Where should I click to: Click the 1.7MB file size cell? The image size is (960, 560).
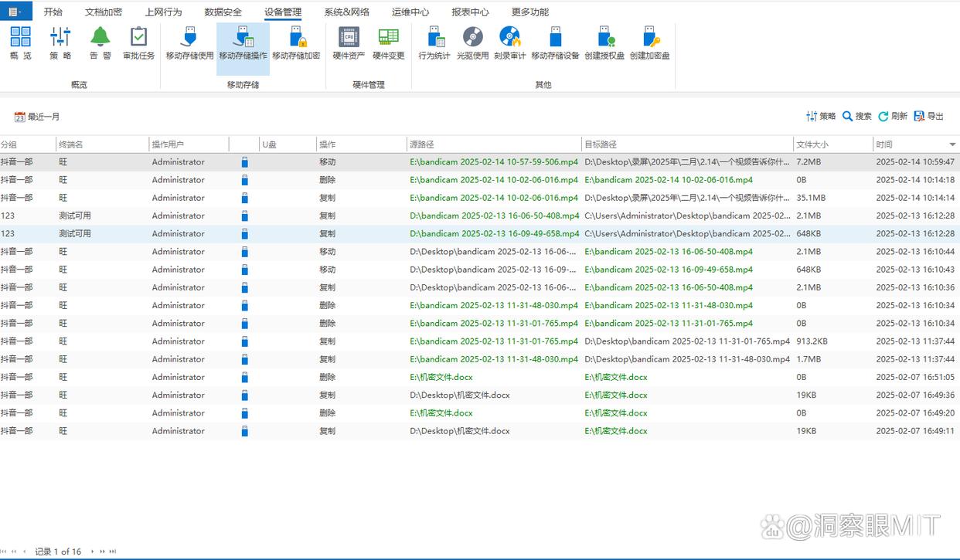click(x=809, y=359)
